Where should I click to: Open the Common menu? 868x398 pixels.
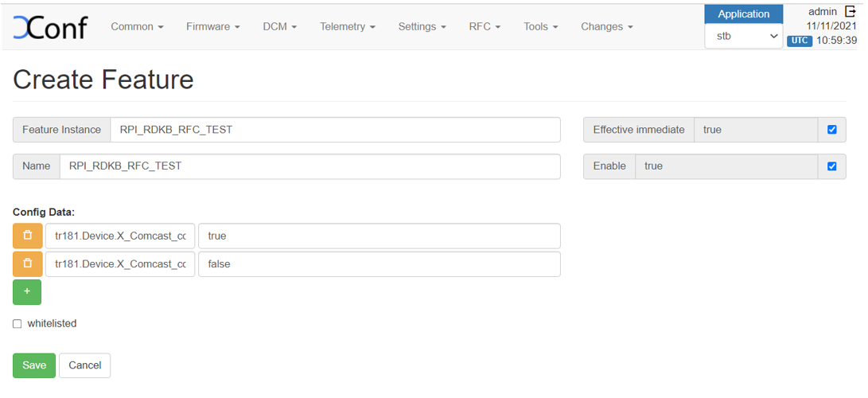pyautogui.click(x=137, y=27)
